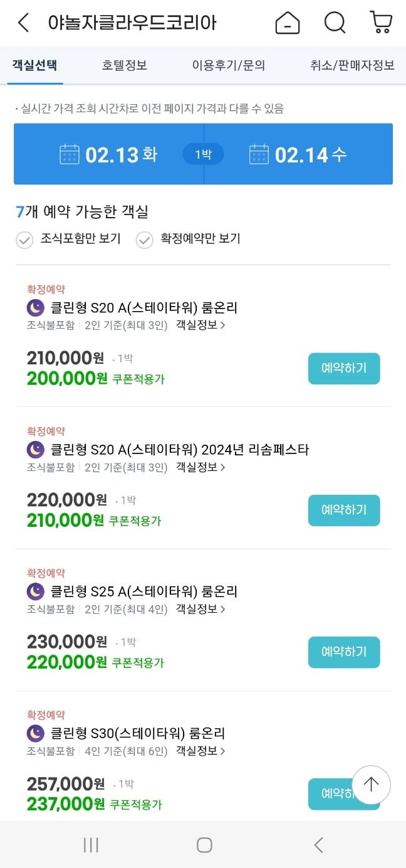Expand 객실정보 for S20 A 2024년 리솜페스타
The image size is (406, 868).
pos(200,467)
